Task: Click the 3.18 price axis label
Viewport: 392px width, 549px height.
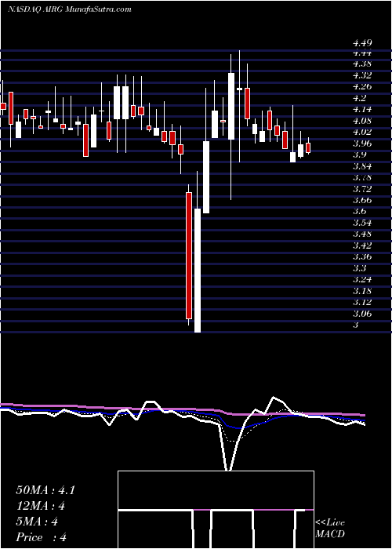Action: point(362,291)
